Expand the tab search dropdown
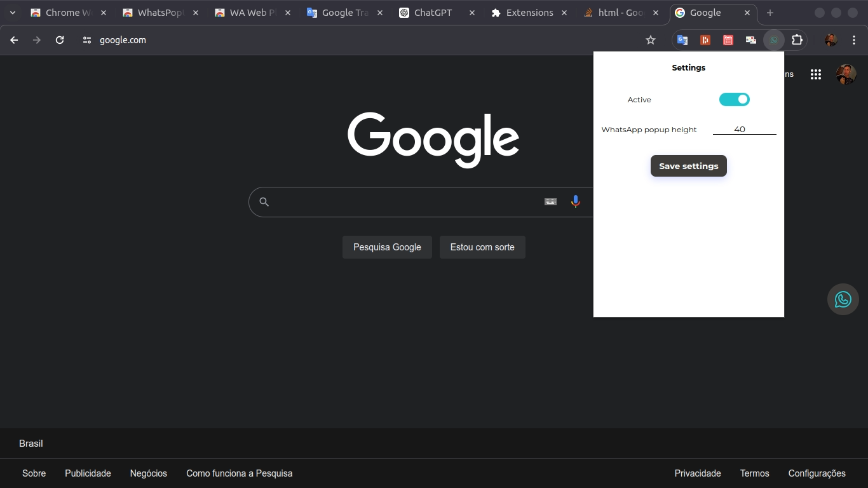This screenshot has width=868, height=488. [x=12, y=13]
